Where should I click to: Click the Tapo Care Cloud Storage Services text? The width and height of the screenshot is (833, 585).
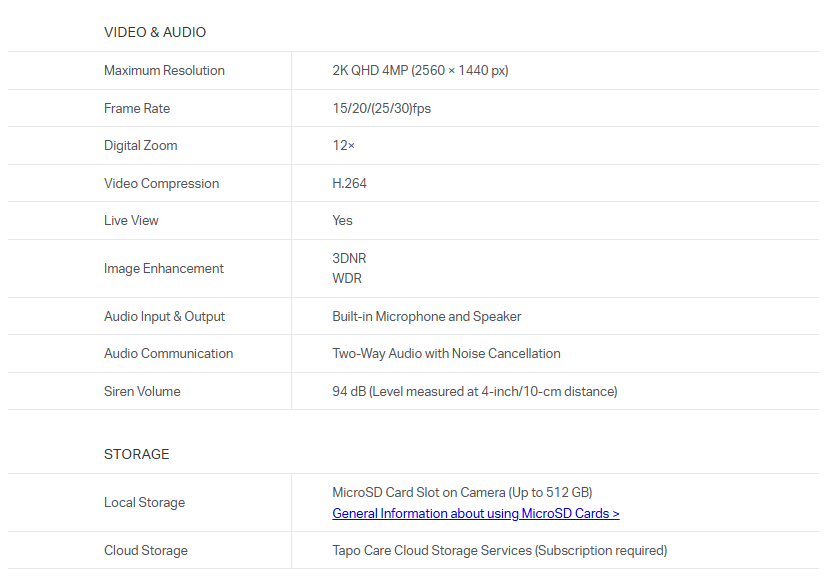(499, 550)
